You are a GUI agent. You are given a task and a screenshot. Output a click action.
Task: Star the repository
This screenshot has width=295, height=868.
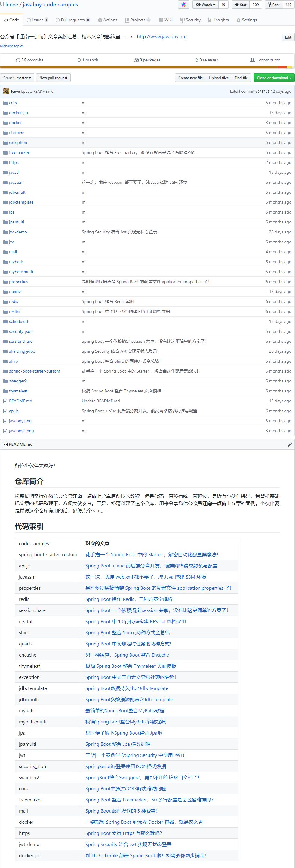click(x=241, y=5)
